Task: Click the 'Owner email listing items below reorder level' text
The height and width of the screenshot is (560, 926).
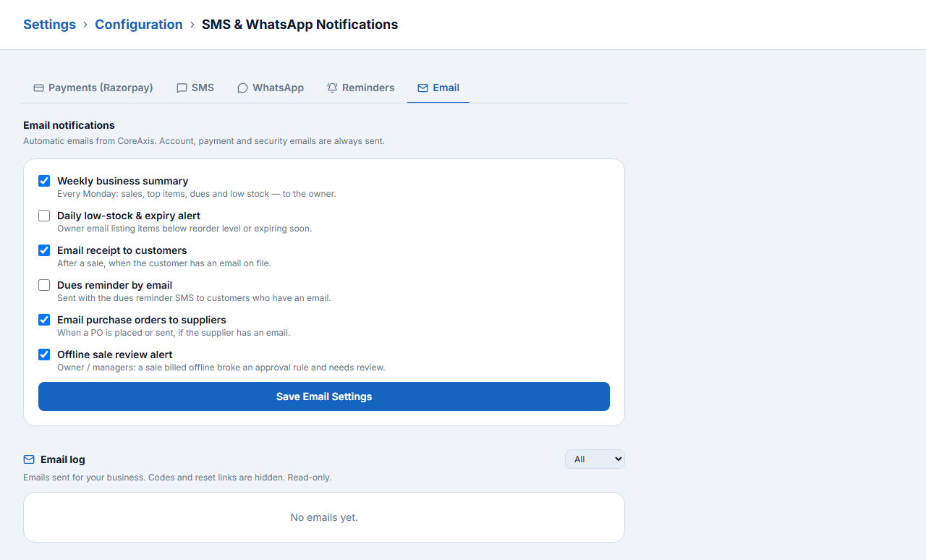Action: (x=184, y=229)
